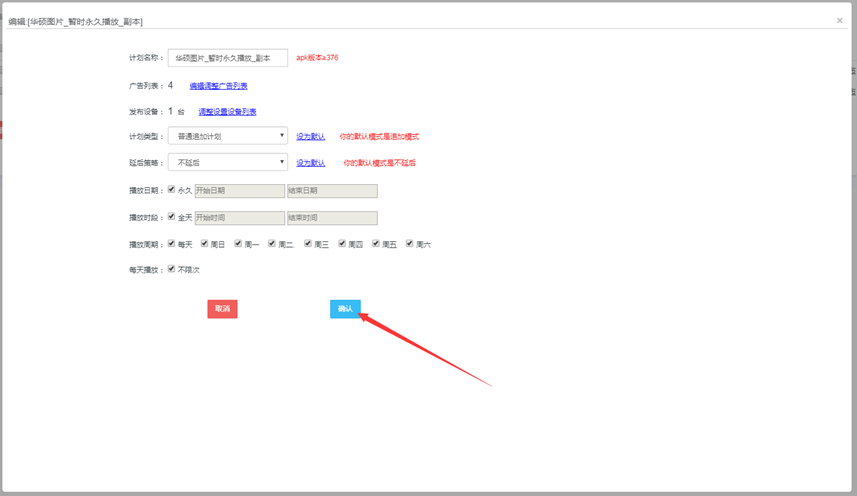Toggle the 永久 play date checkbox
This screenshot has height=496, width=857.
pyautogui.click(x=172, y=189)
